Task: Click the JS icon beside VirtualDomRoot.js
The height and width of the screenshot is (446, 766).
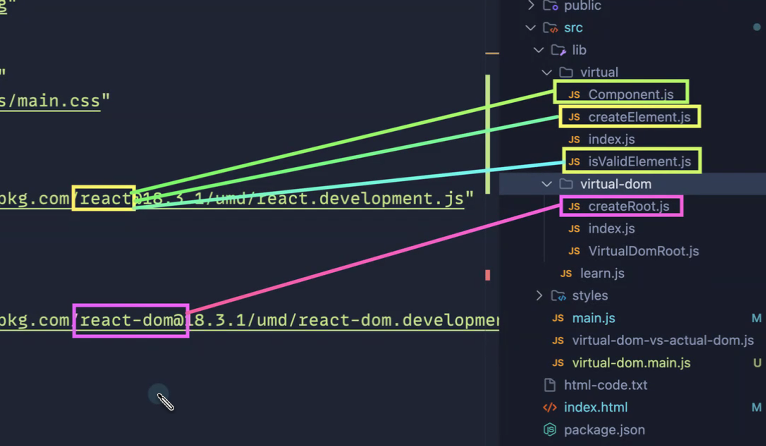Action: (x=574, y=251)
